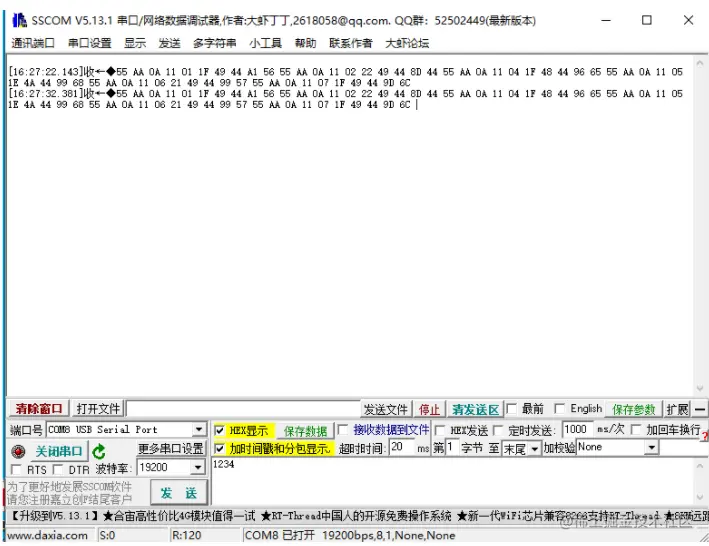Open the 显示 menu

point(135,43)
